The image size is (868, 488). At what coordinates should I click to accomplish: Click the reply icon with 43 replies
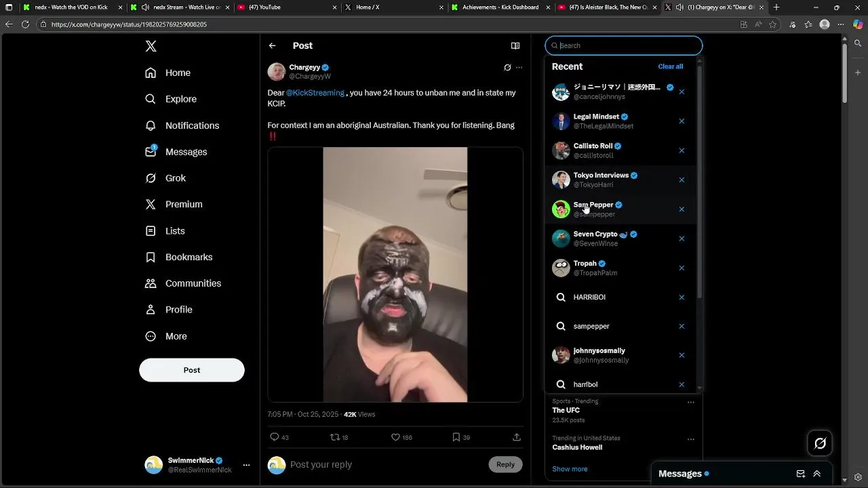[x=274, y=437]
